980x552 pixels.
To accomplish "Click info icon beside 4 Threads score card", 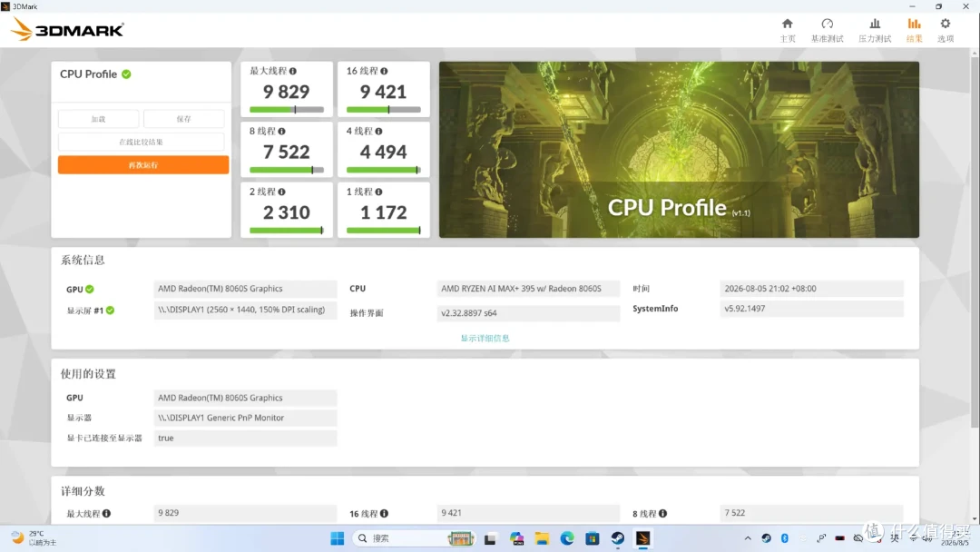I will coord(378,132).
